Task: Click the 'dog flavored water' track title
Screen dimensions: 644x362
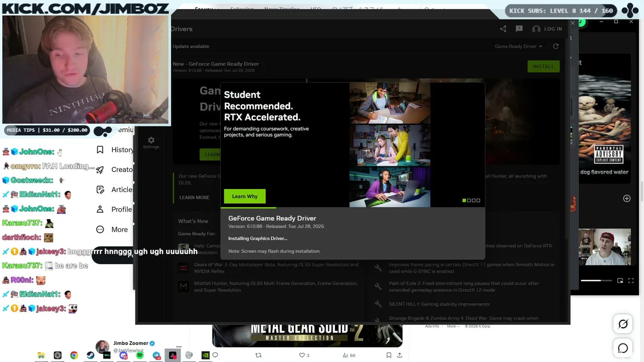Action: (604, 172)
